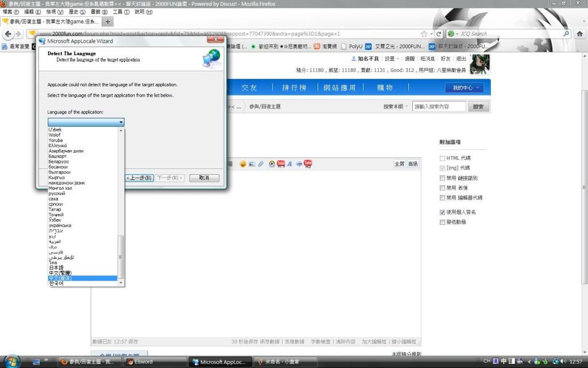Click the 搜索 button on forum

coord(478,106)
